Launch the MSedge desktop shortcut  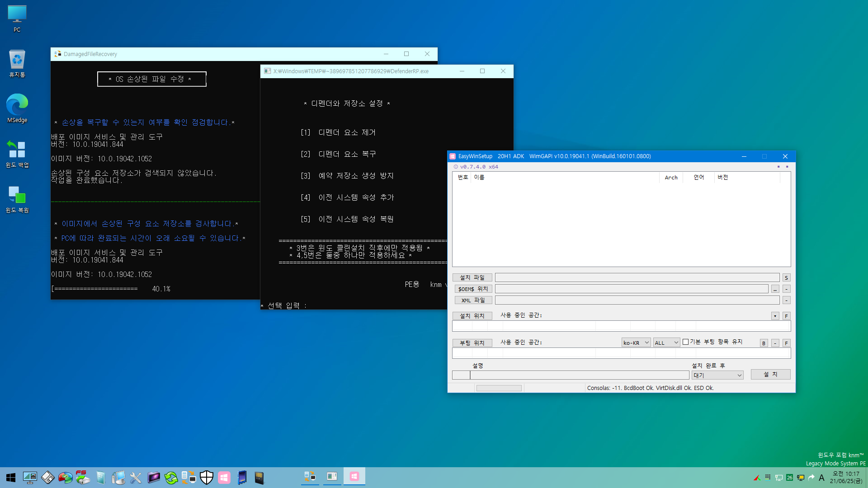[17, 108]
